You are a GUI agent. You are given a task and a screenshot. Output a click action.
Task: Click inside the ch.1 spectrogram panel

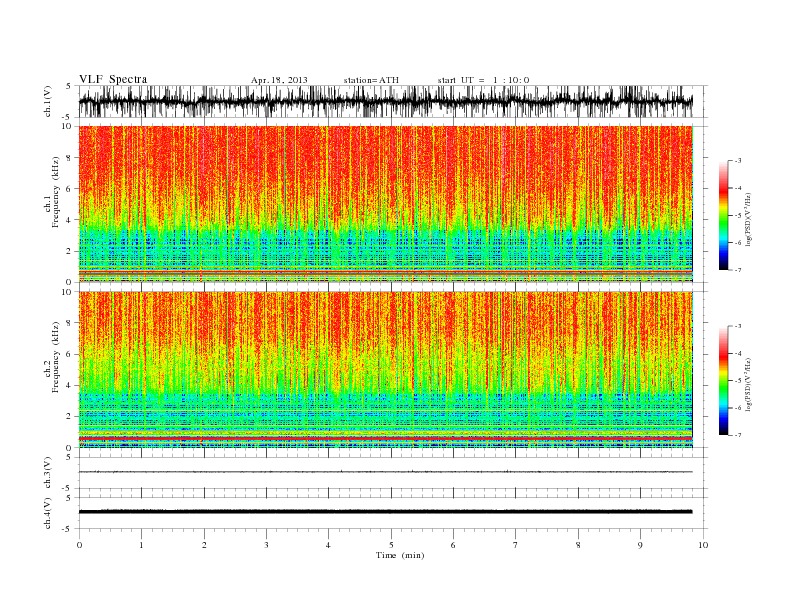click(x=385, y=204)
